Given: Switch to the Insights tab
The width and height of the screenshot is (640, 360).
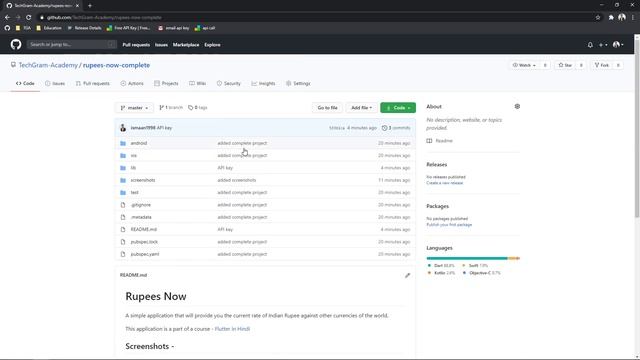Looking at the screenshot, I should (x=263, y=83).
